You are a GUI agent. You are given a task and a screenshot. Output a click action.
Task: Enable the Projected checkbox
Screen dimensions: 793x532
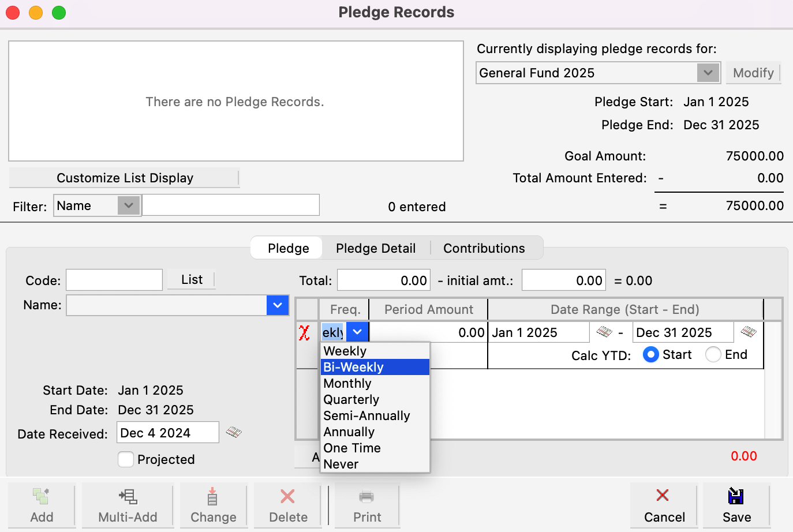pos(126,459)
